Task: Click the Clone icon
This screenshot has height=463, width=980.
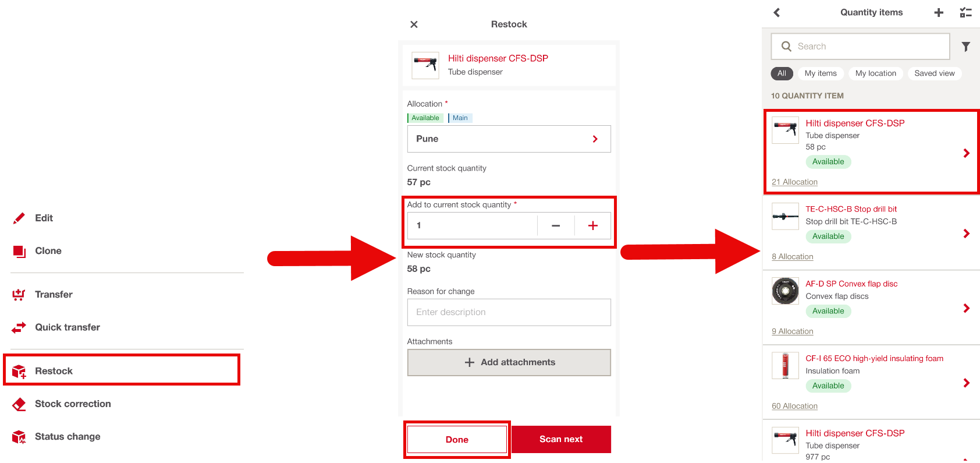Action: [19, 251]
